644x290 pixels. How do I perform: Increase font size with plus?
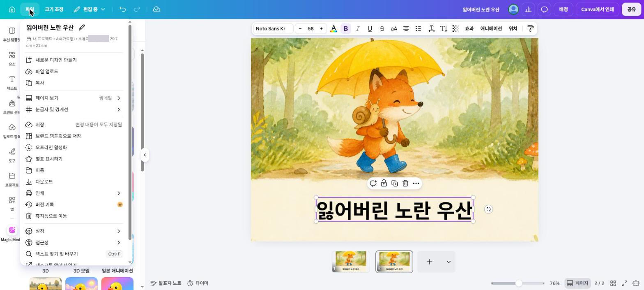[x=321, y=28]
